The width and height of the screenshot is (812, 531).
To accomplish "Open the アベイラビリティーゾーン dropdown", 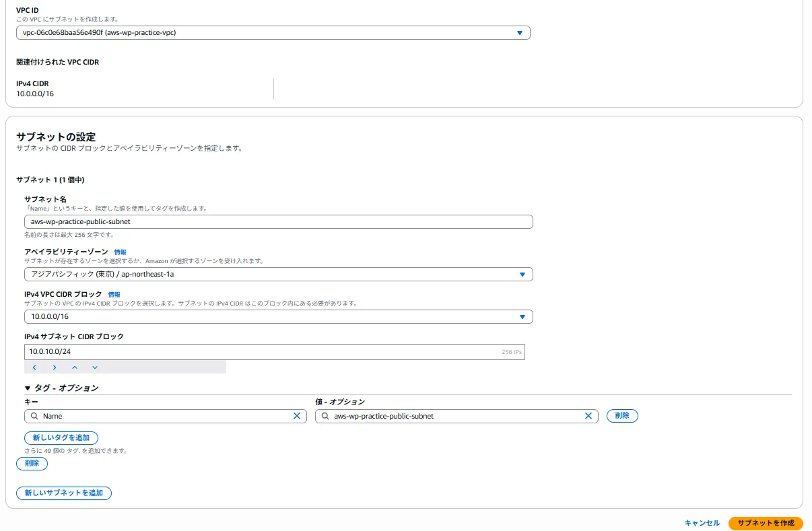I will [523, 274].
